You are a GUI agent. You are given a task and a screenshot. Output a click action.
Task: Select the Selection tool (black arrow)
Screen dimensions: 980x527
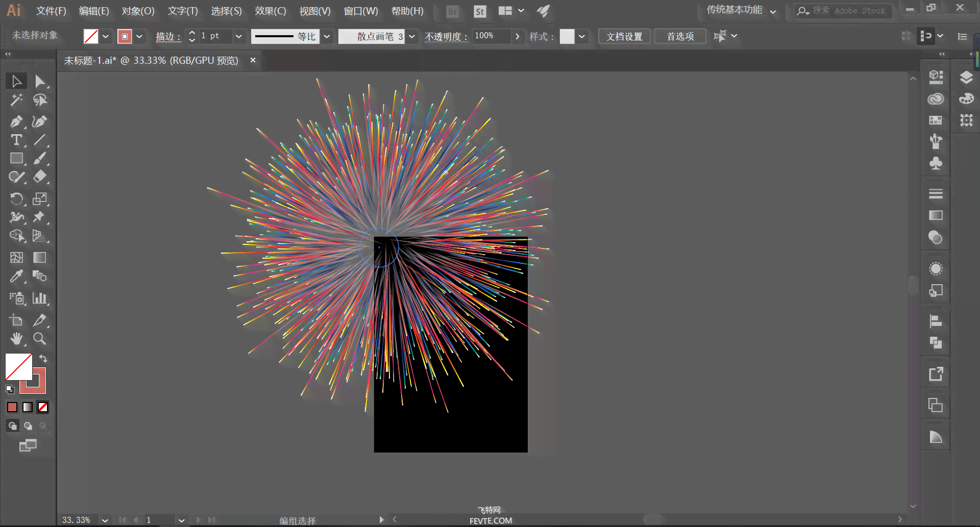tap(16, 82)
